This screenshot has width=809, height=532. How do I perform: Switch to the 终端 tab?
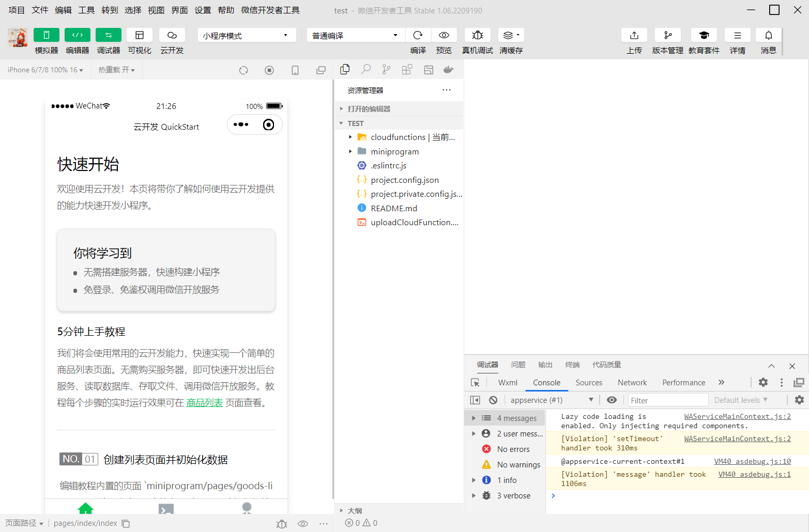pos(572,365)
